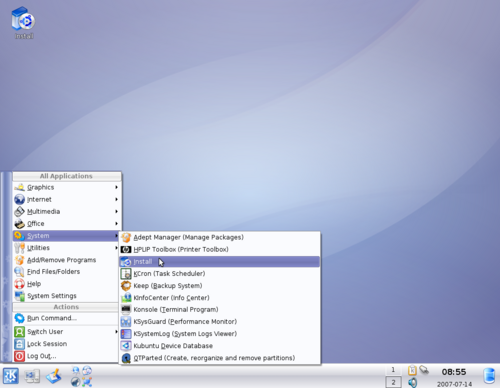Expand the Office submenu arrow
500x388 pixels.
116,223
